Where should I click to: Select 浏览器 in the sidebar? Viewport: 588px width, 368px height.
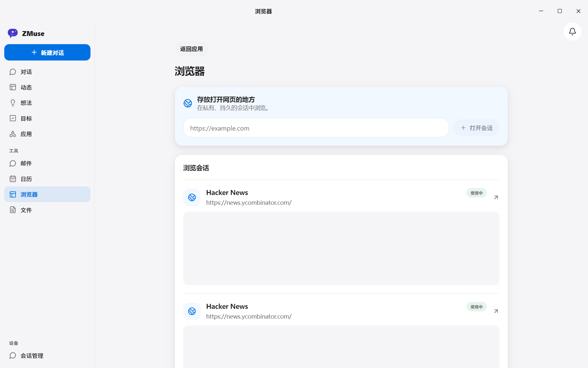tap(47, 194)
